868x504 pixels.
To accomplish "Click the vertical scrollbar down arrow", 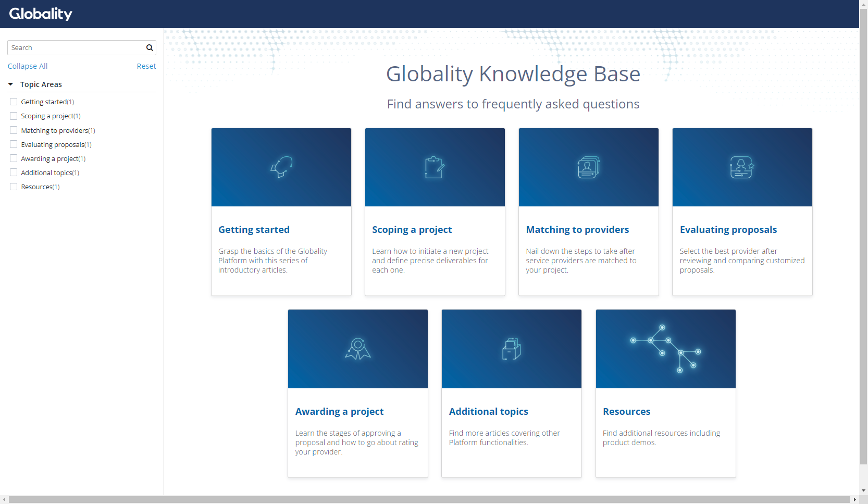I will click(863, 490).
